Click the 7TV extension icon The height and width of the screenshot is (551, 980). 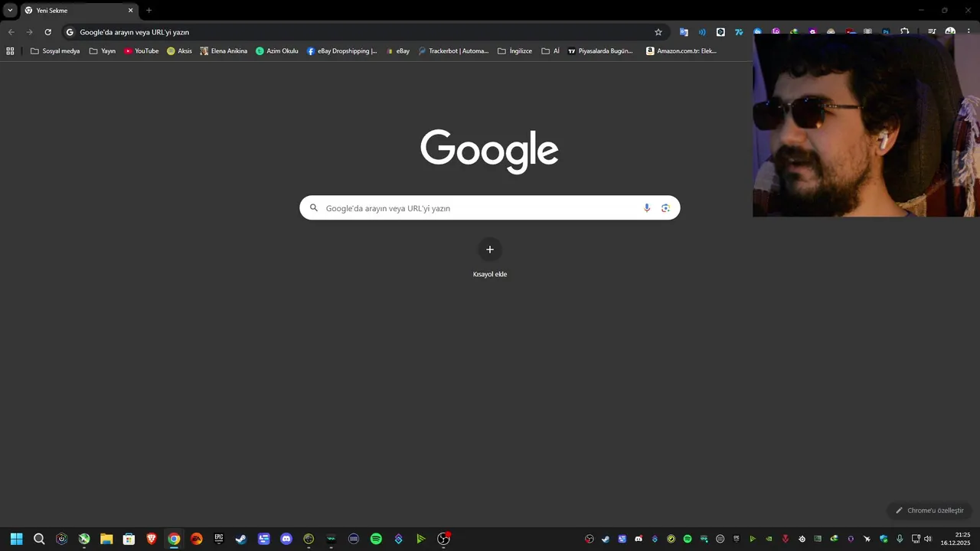point(739,32)
